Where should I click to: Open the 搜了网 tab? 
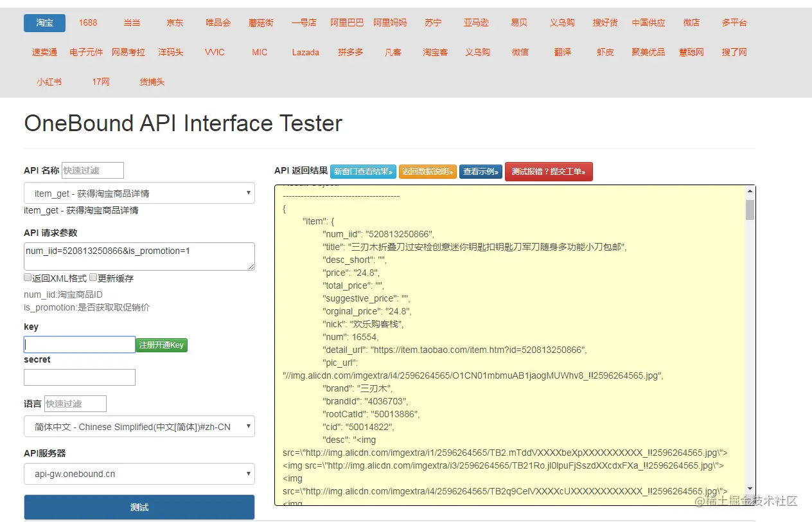[734, 52]
